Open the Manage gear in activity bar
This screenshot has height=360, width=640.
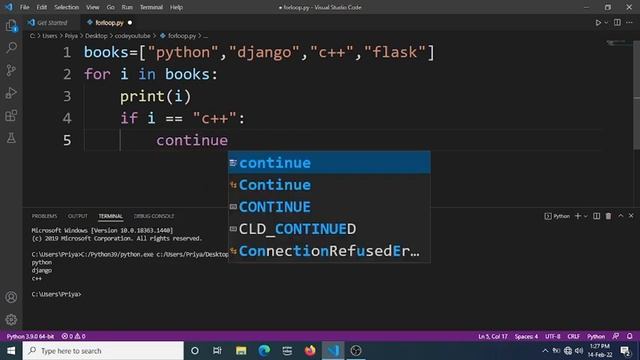coord(11,320)
